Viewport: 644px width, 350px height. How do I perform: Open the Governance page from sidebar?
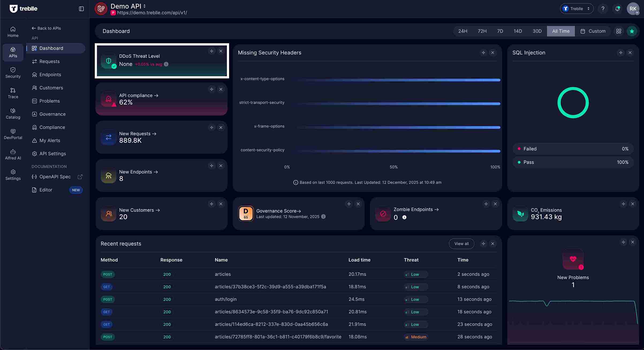pos(52,114)
